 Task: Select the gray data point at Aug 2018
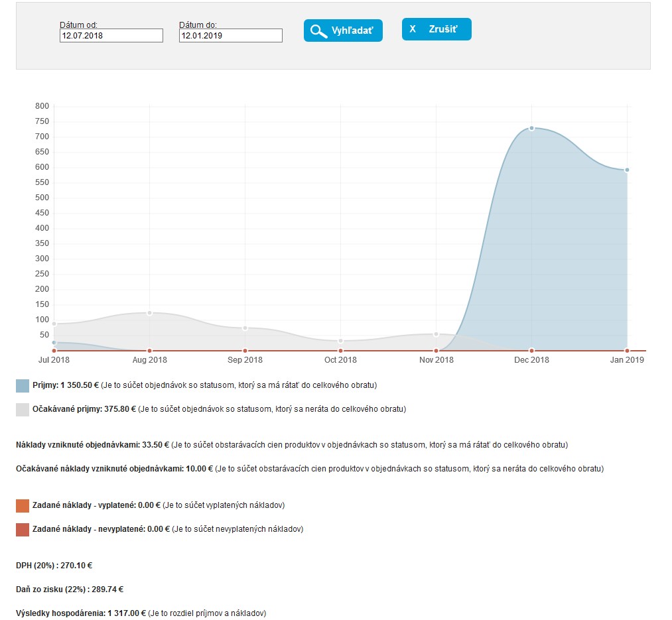(149, 312)
